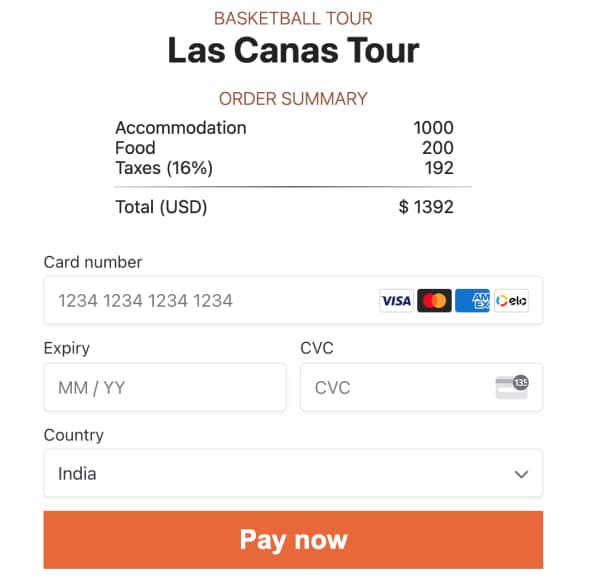Click the Card number field label
589x588 pixels.
[93, 262]
